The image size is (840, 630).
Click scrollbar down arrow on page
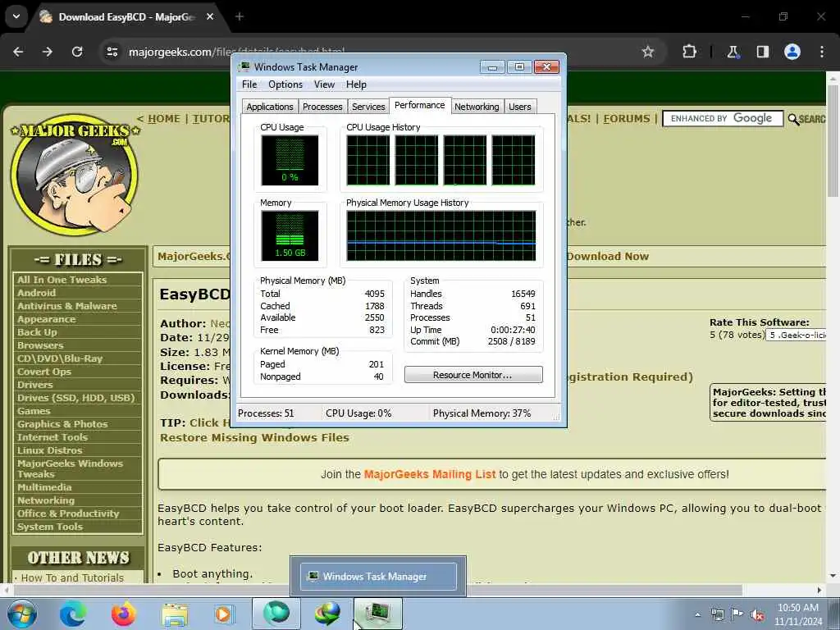click(833, 576)
